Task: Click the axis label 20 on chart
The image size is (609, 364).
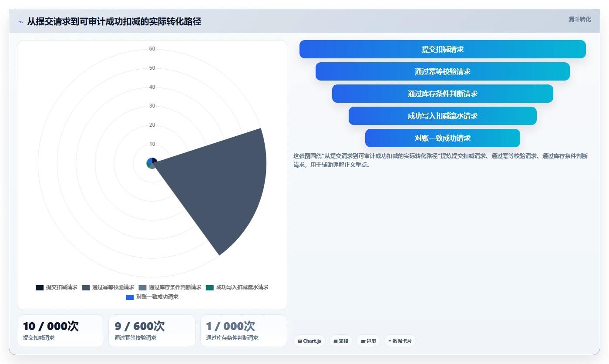Action: coord(152,125)
